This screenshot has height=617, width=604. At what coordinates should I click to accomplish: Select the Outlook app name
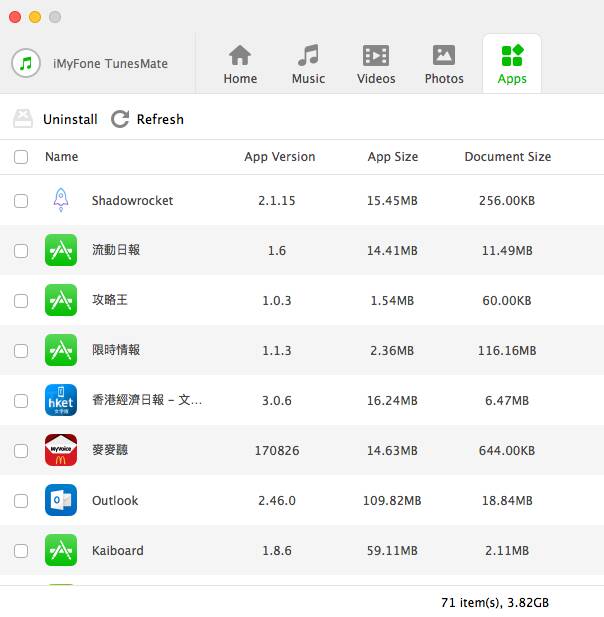pyautogui.click(x=115, y=501)
